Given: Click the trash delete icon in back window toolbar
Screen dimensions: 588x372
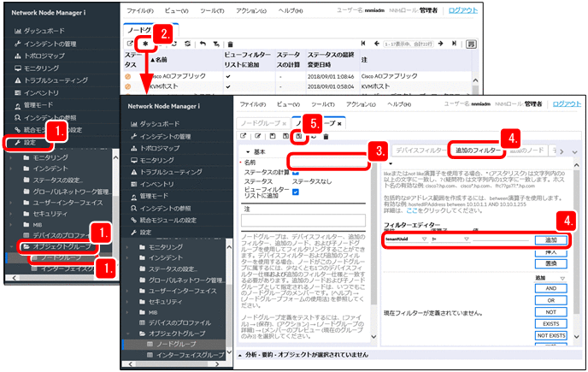Looking at the screenshot, I should tap(230, 44).
